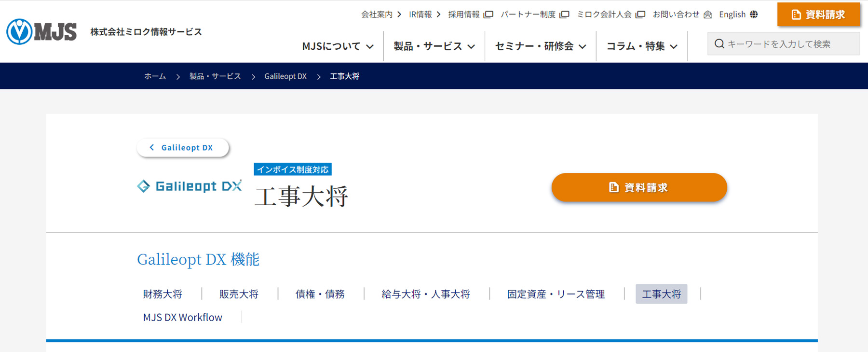The height and width of the screenshot is (352, 868).
Task: Click the 工事大将 page title
Action: point(301,197)
